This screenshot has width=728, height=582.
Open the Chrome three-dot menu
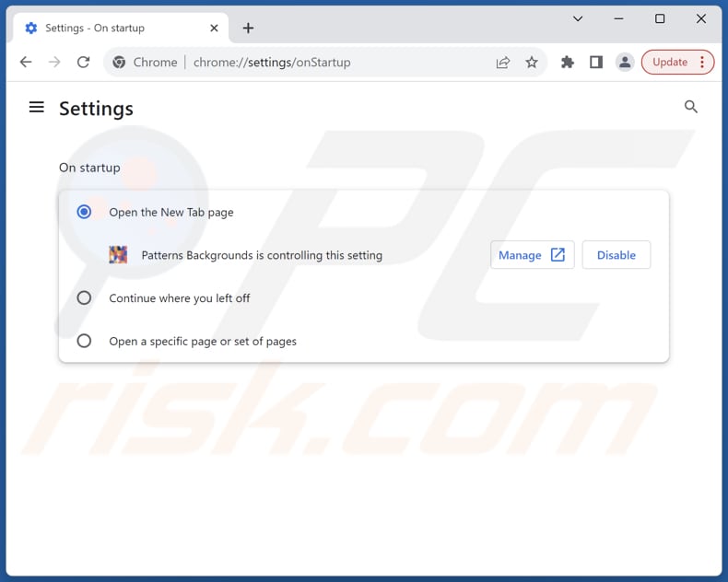702,63
